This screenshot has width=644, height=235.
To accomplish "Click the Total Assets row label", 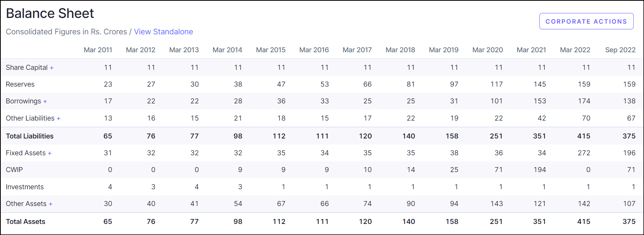I will click(x=26, y=222).
